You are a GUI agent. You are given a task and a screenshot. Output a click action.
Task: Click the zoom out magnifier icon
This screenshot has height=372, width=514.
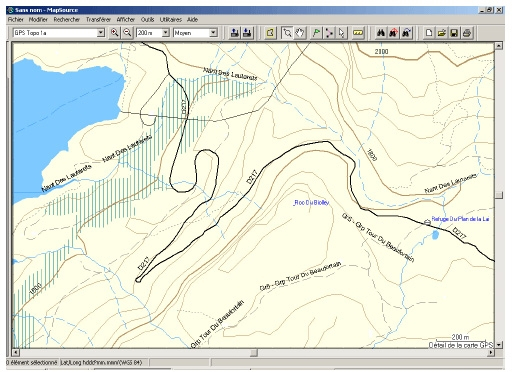pyautogui.click(x=127, y=33)
